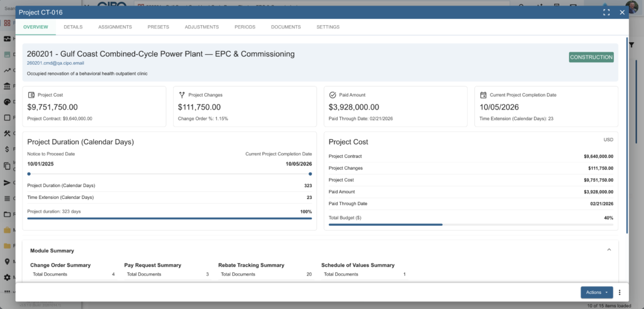Click the outlined folder icon in the background sidebar
Viewport: 644px width, 309px height.
click(7, 215)
